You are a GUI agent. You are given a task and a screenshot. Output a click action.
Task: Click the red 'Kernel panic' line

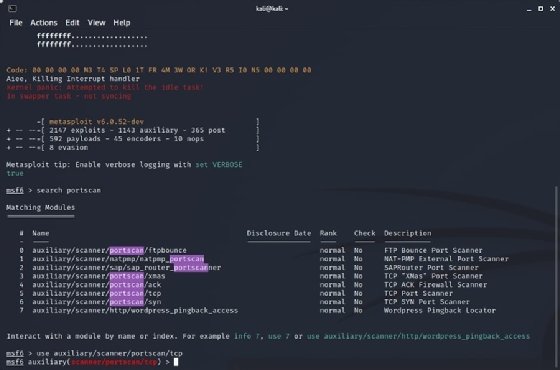pyautogui.click(x=105, y=88)
